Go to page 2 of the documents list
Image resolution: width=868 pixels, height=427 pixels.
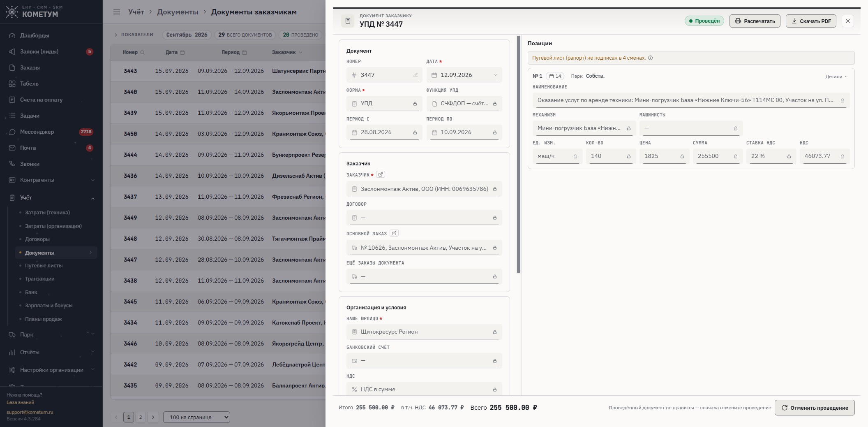click(x=141, y=417)
